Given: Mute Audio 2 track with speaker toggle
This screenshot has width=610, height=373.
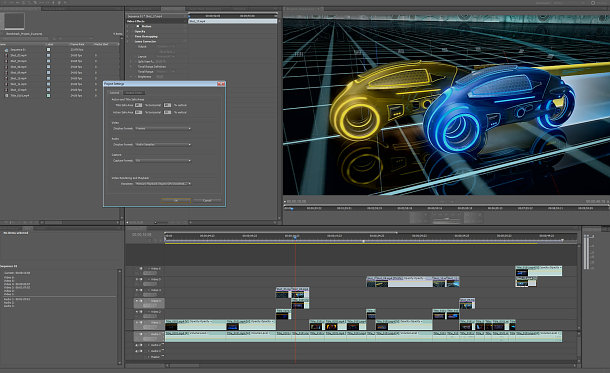Looking at the screenshot, I should point(137,345).
